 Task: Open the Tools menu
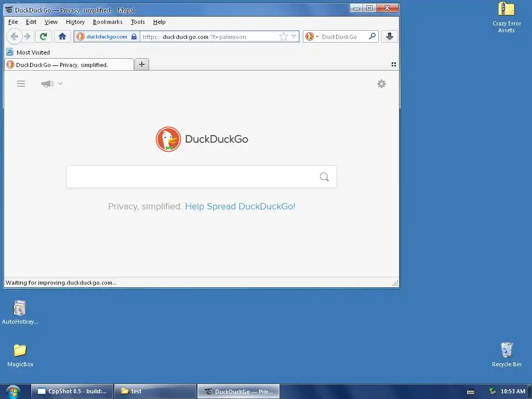point(138,22)
